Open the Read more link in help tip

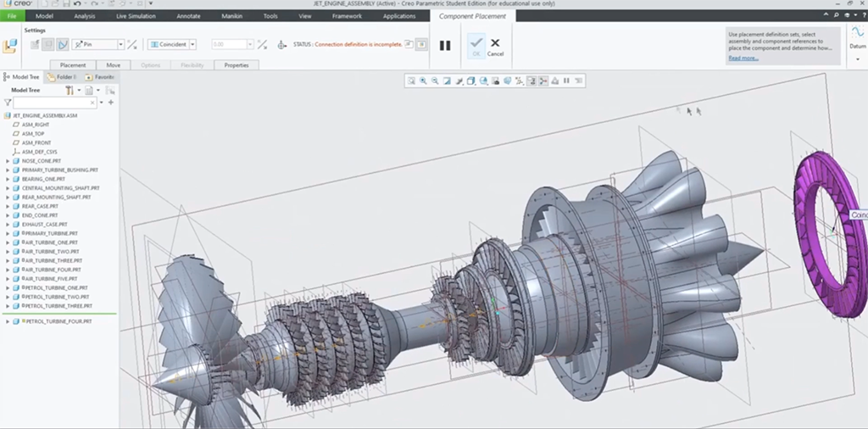tap(743, 58)
